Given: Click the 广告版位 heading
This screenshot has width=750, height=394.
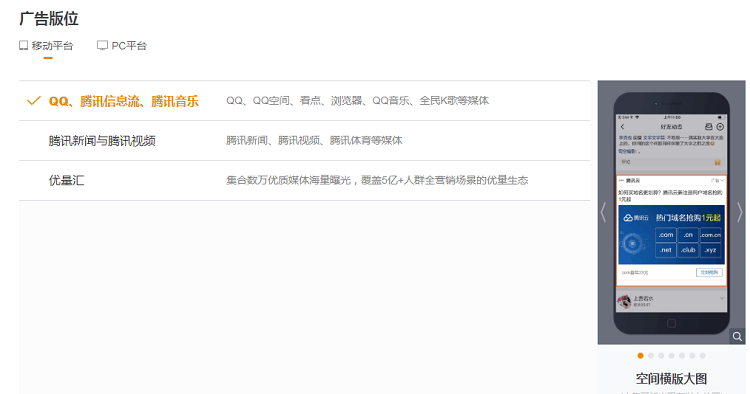Looking at the screenshot, I should 49,19.
